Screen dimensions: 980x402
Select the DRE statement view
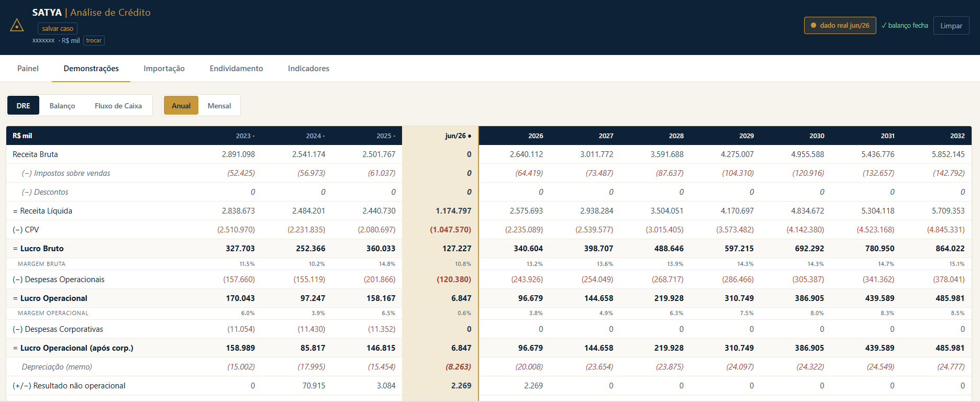tap(24, 106)
